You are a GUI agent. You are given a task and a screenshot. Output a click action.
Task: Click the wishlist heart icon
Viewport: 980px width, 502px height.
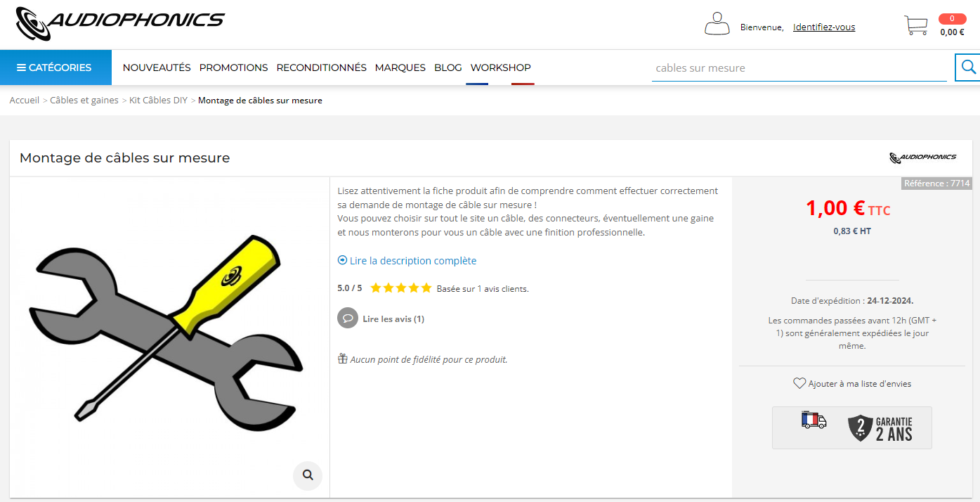click(799, 383)
